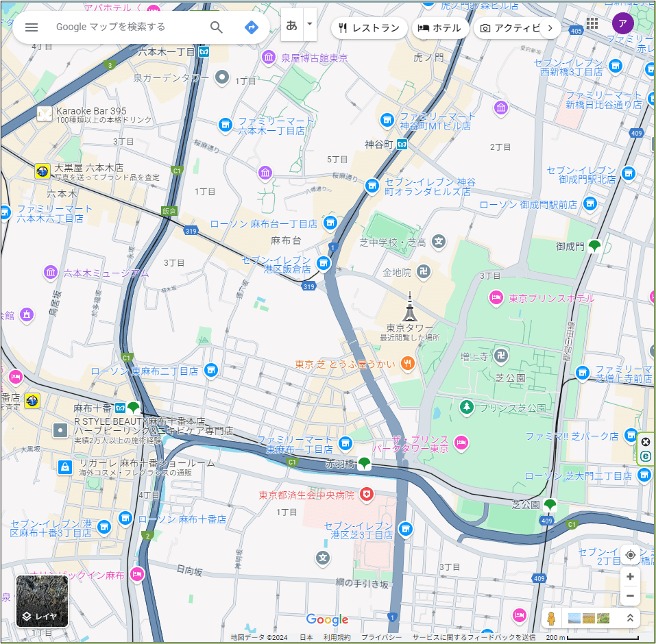Click the magnifier search icon
The height and width of the screenshot is (644, 656).
coord(217,27)
